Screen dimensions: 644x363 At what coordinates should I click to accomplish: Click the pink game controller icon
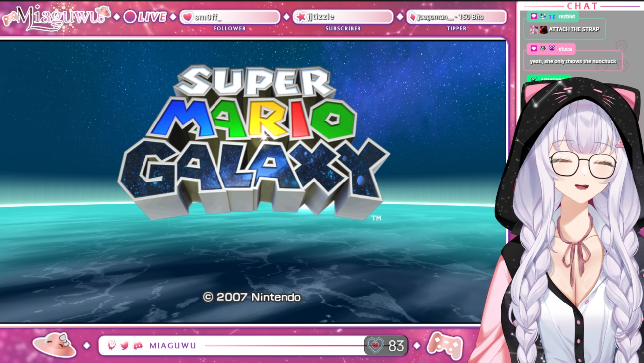pyautogui.click(x=444, y=345)
